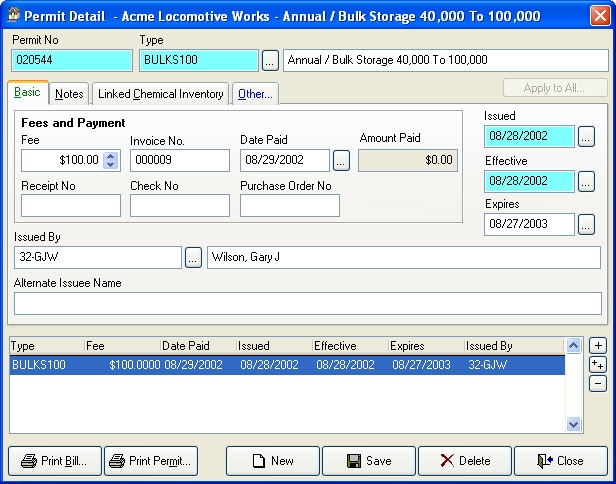Click the Issued By column header
Viewport: 616px width, 484px height.
tap(514, 346)
